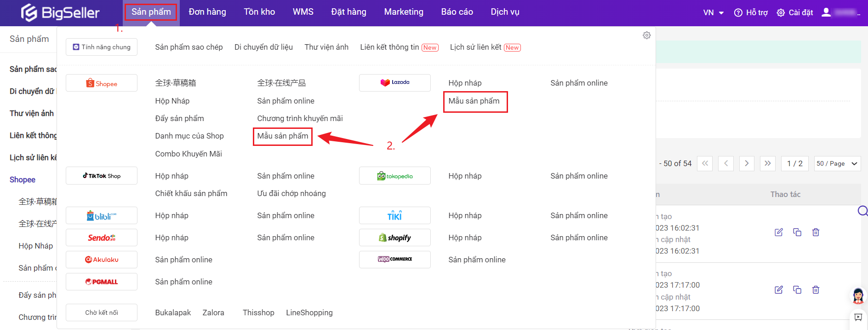Select the TikTok Shop platform button

coord(102,176)
